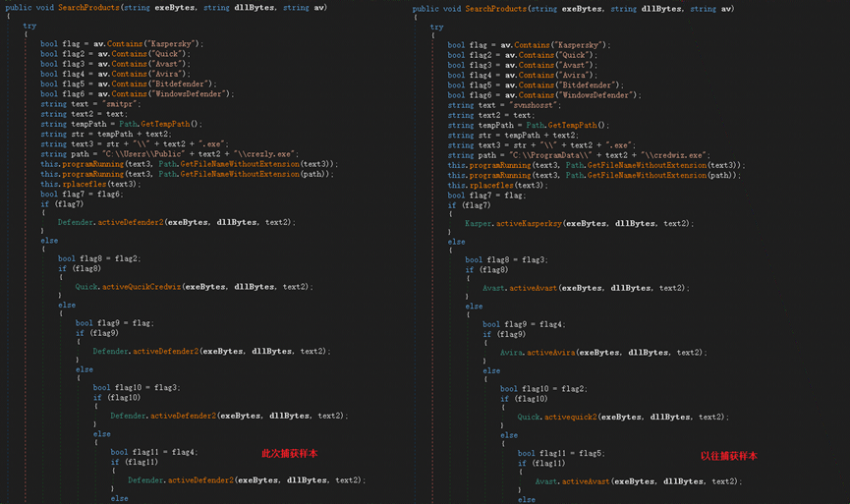Click left pane SearchProducts method signature
The width and height of the screenshot is (850, 504).
click(166, 8)
